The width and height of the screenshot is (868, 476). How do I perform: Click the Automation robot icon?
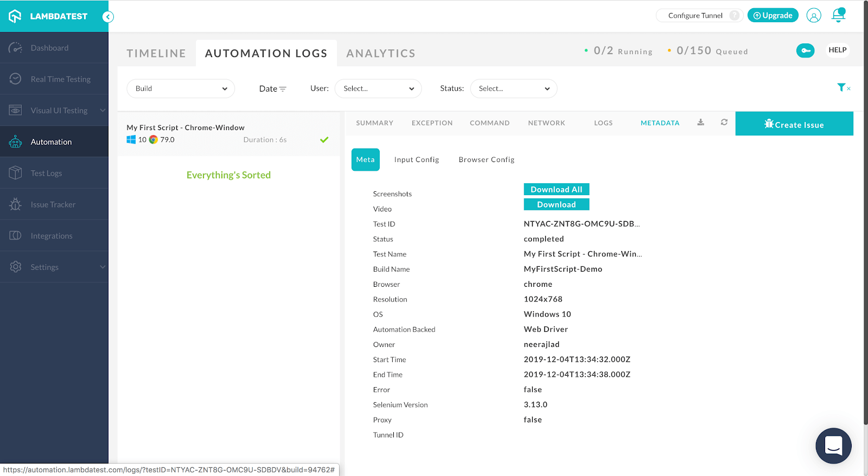click(15, 142)
